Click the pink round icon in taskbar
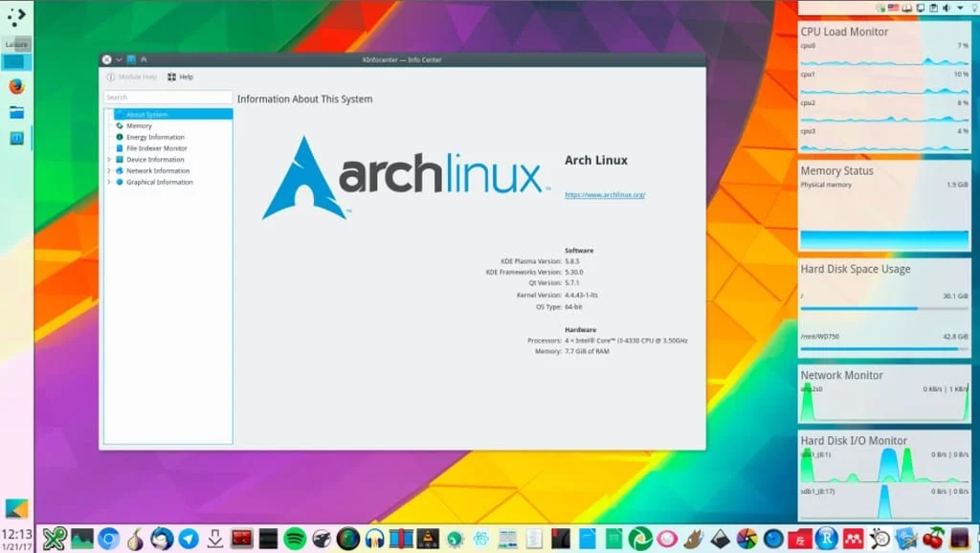The width and height of the screenshot is (980, 553). point(667,539)
